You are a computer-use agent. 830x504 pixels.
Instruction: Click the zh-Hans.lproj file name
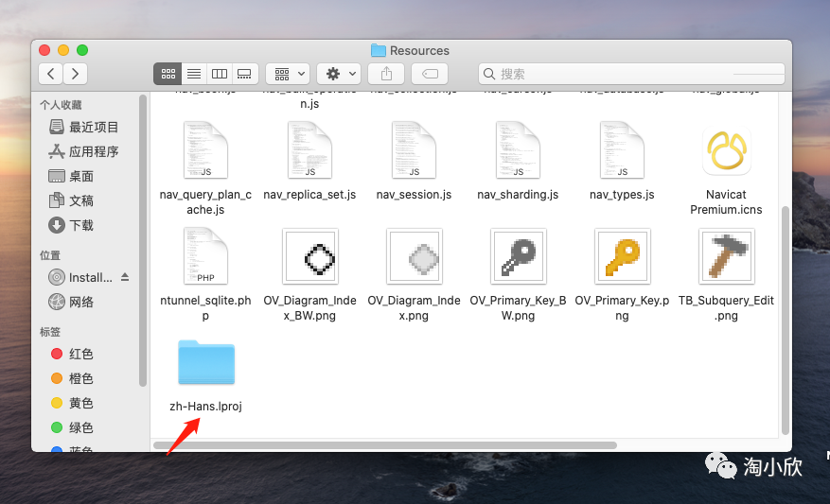(206, 407)
